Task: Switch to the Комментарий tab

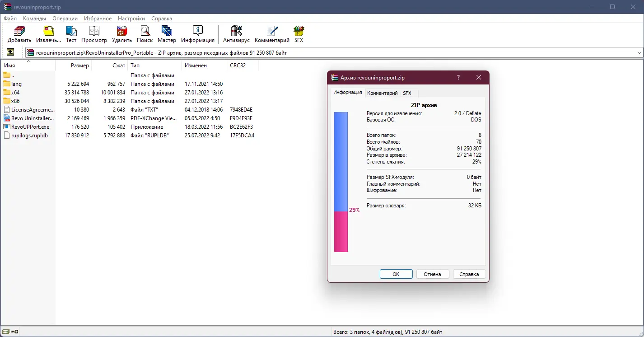Action: [x=382, y=93]
